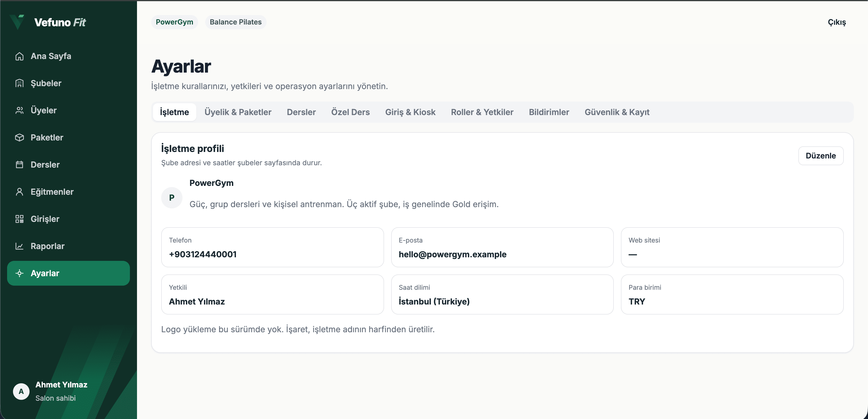Click the Yetkili value Ahmet Yılmaz
Viewport: 868px width, 419px height.
[197, 302]
